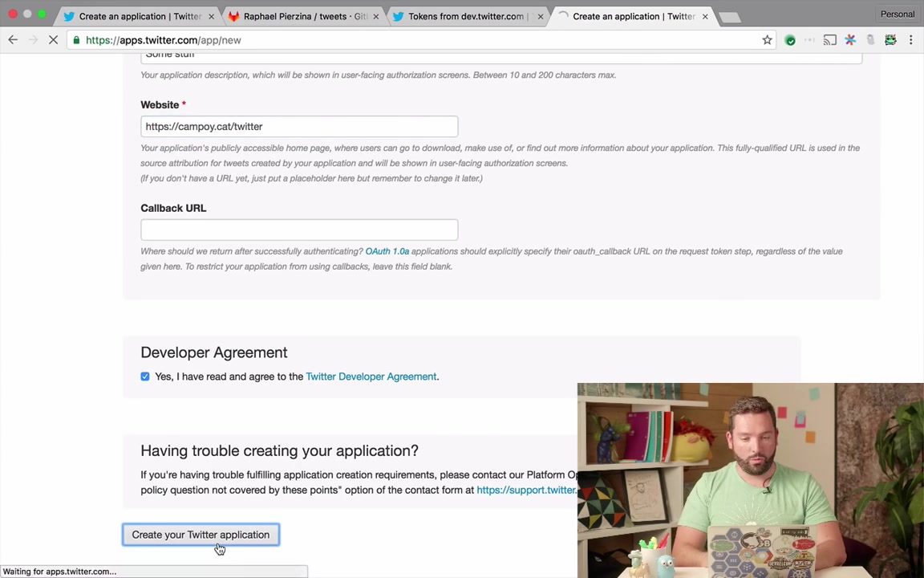Open the support.twitter link
The image size is (924, 578).
pos(525,490)
